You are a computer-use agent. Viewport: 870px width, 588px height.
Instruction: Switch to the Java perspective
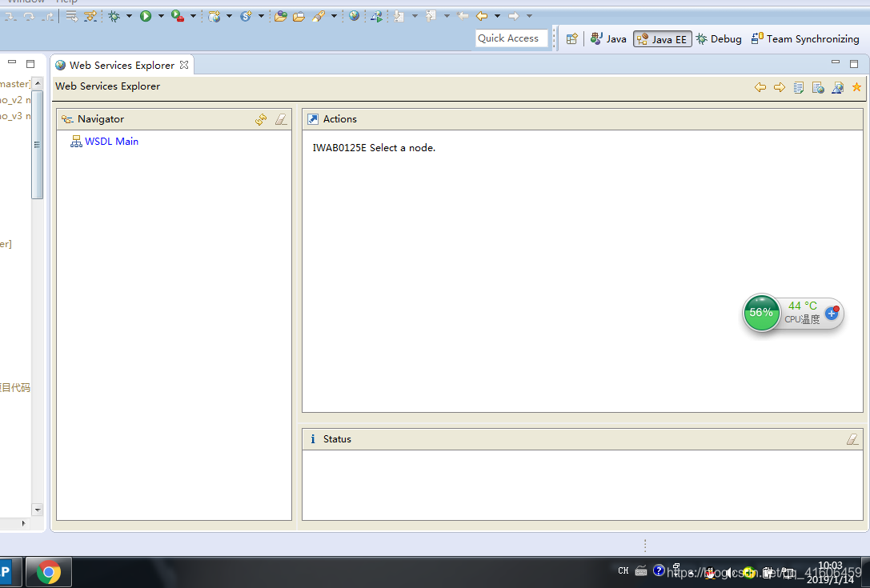[x=608, y=39]
